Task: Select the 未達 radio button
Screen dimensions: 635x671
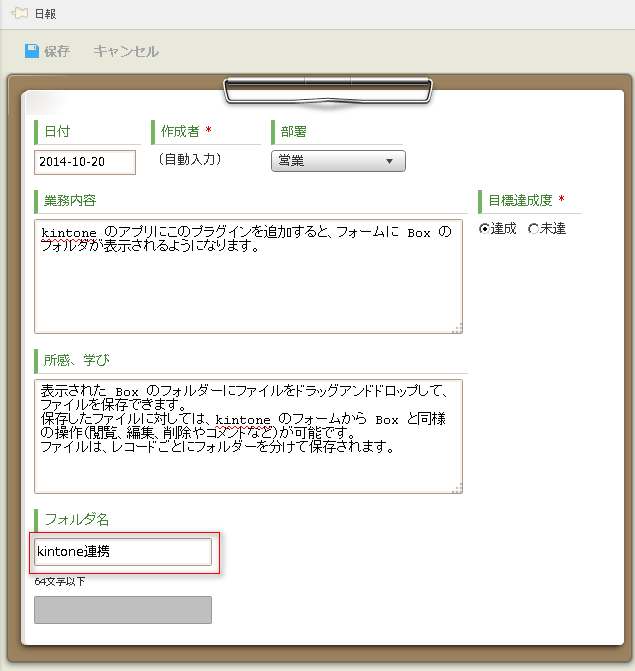Action: pos(533,229)
